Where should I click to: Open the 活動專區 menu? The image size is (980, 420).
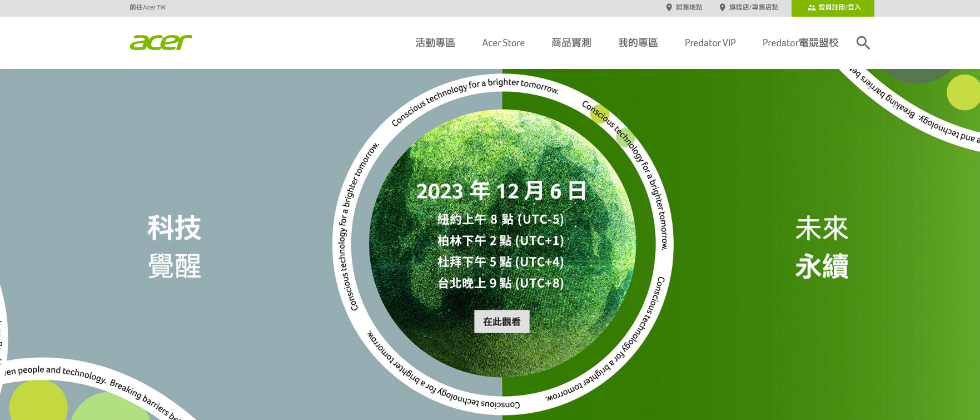point(435,43)
